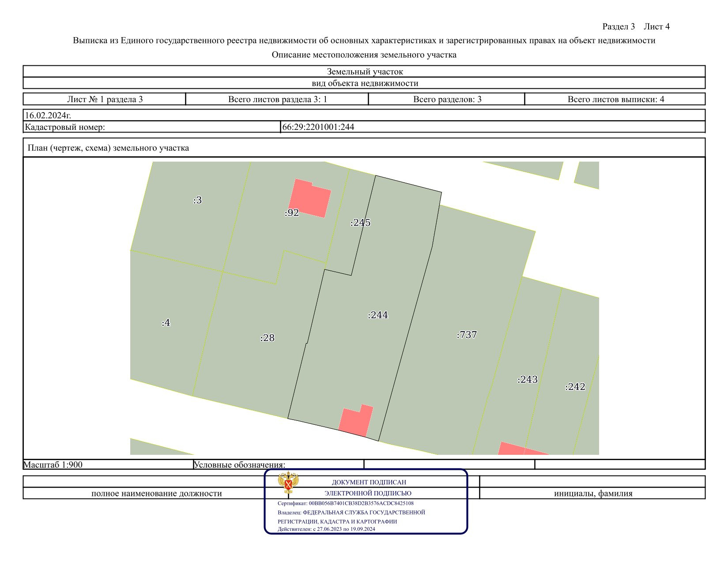The height and width of the screenshot is (563, 728).
Task: Select parcel label :245 on the plan
Action: (360, 223)
